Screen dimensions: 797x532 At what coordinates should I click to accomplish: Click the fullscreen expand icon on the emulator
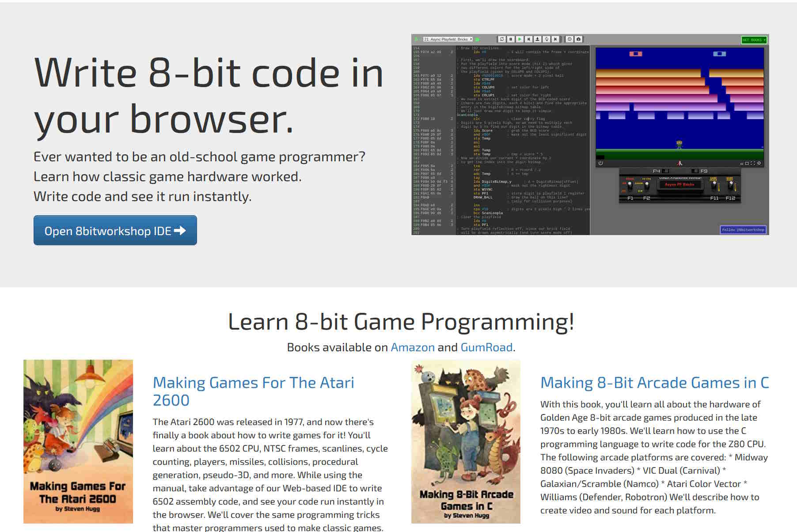pos(752,163)
